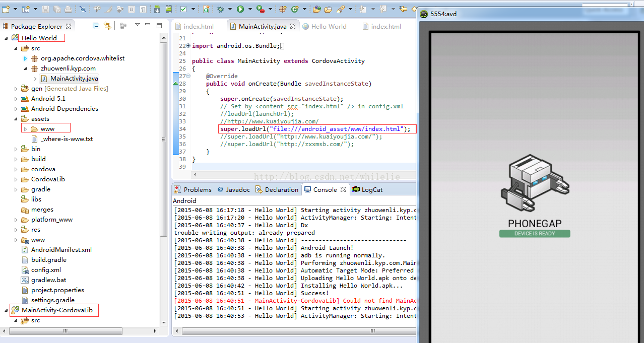Open the Package Explorer view menu triangle

pyautogui.click(x=137, y=25)
